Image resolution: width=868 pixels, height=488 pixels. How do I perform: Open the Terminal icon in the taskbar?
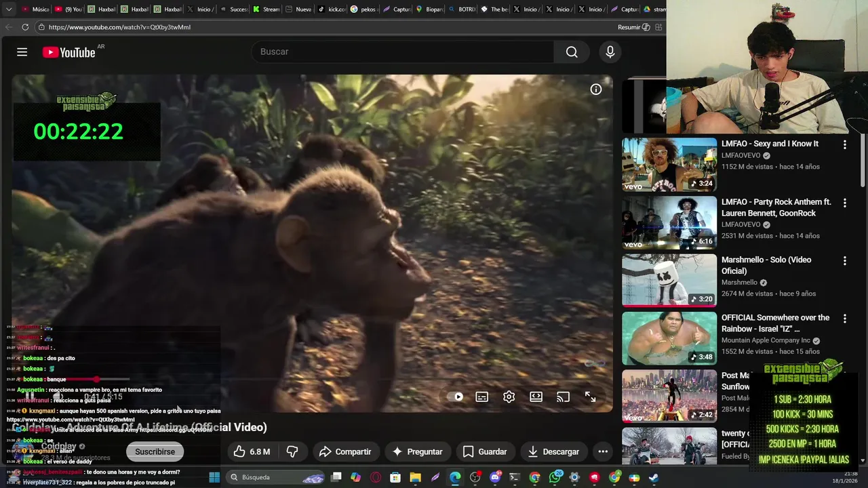pos(514,477)
